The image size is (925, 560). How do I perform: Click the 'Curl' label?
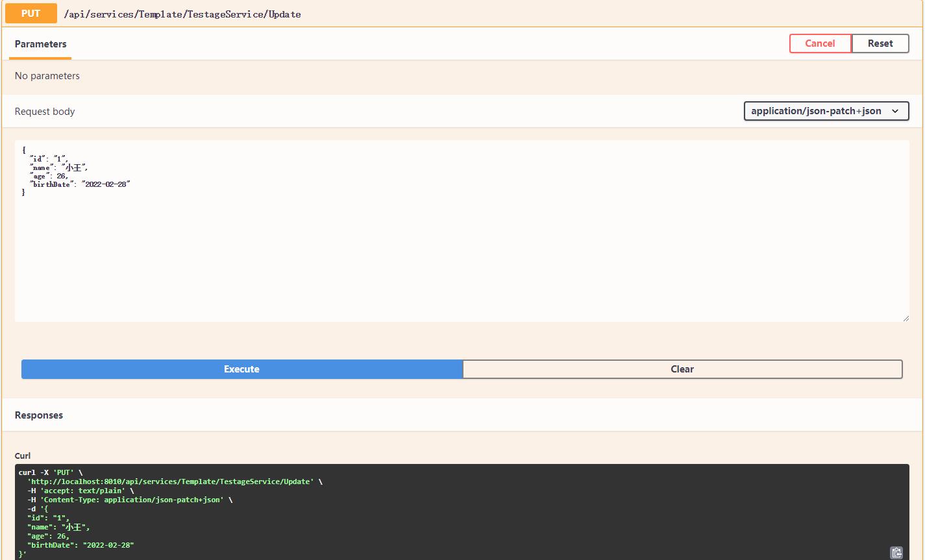pos(23,456)
